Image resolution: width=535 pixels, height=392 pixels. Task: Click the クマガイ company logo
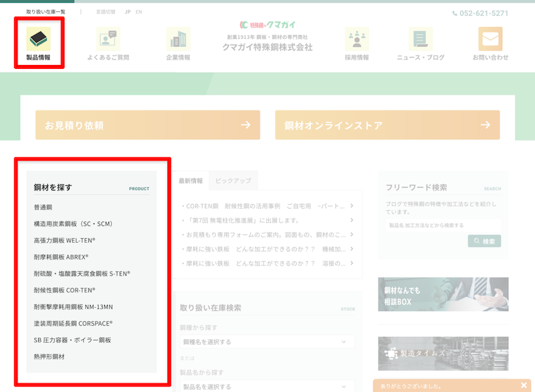pyautogui.click(x=267, y=25)
